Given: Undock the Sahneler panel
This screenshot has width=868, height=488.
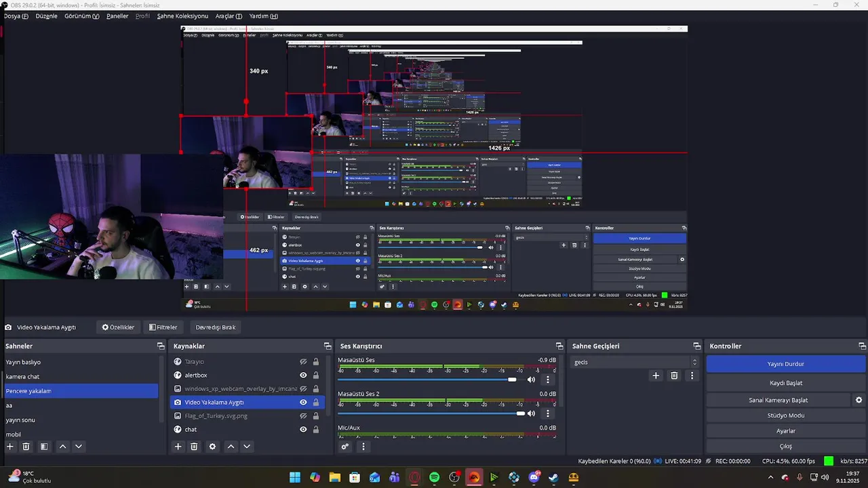Looking at the screenshot, I should coord(161,346).
